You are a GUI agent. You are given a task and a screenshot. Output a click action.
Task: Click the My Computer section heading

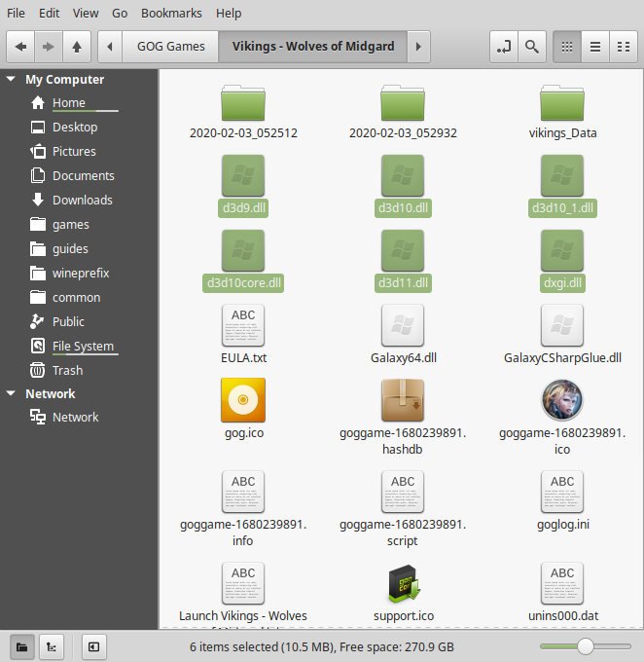pyautogui.click(x=64, y=79)
